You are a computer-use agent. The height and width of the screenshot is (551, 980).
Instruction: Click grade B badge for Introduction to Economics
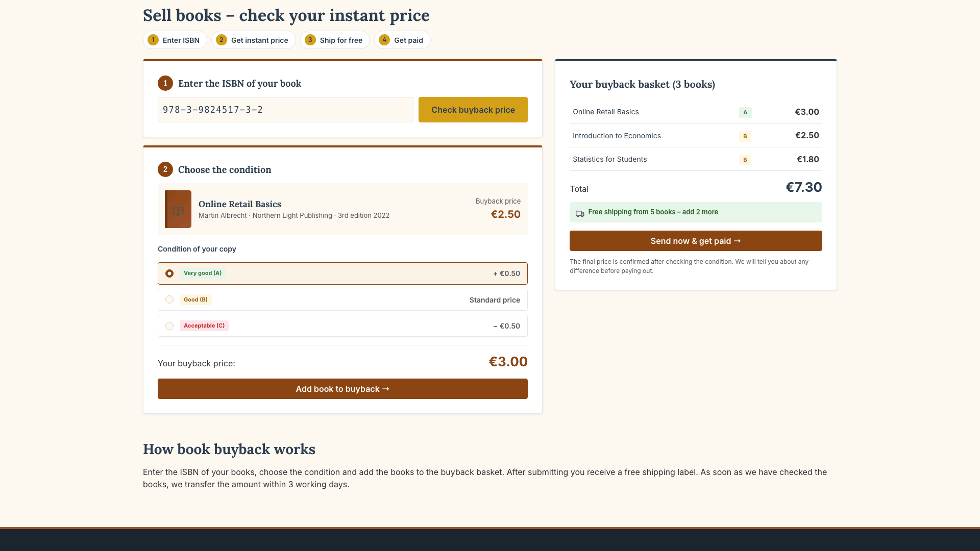pos(745,136)
